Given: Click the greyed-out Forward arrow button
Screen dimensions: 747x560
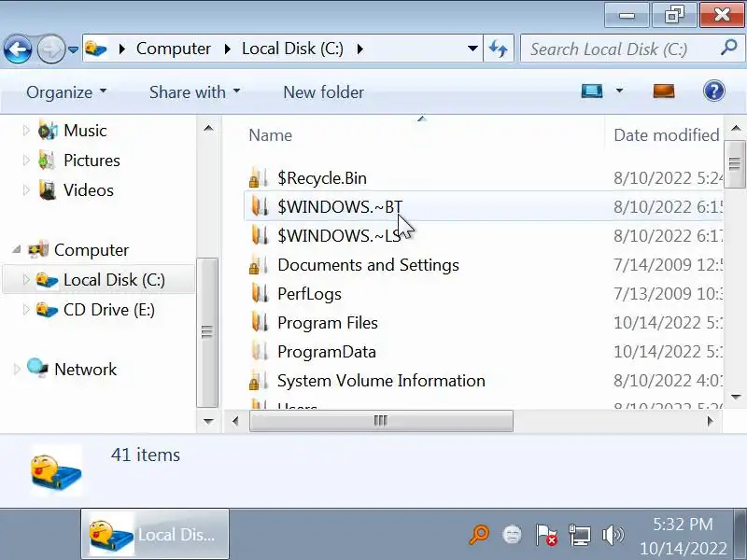Looking at the screenshot, I should pos(51,49).
